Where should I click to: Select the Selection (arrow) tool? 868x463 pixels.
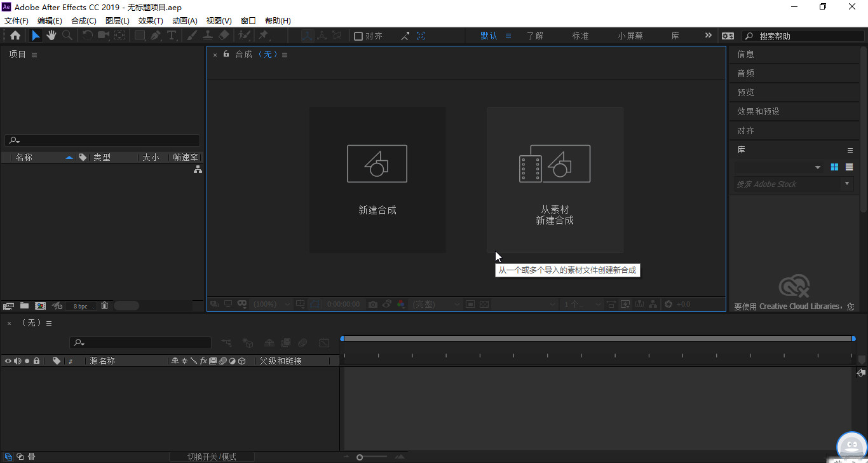click(36, 36)
